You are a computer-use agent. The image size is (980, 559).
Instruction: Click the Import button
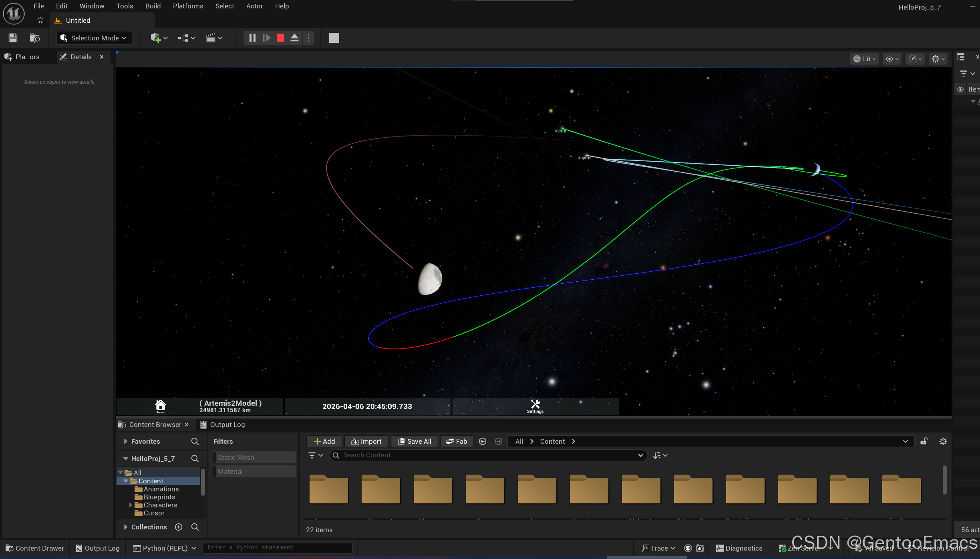tap(366, 441)
